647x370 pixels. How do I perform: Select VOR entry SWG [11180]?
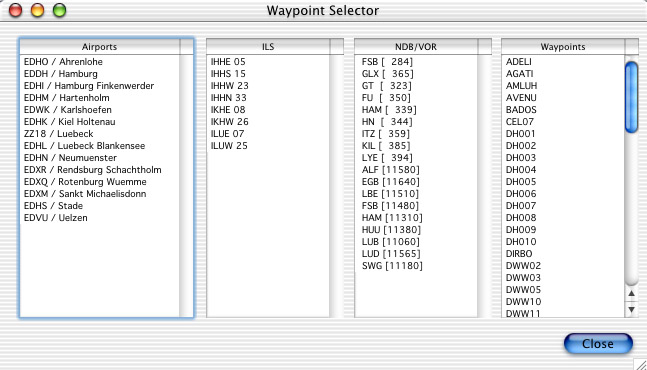392,265
